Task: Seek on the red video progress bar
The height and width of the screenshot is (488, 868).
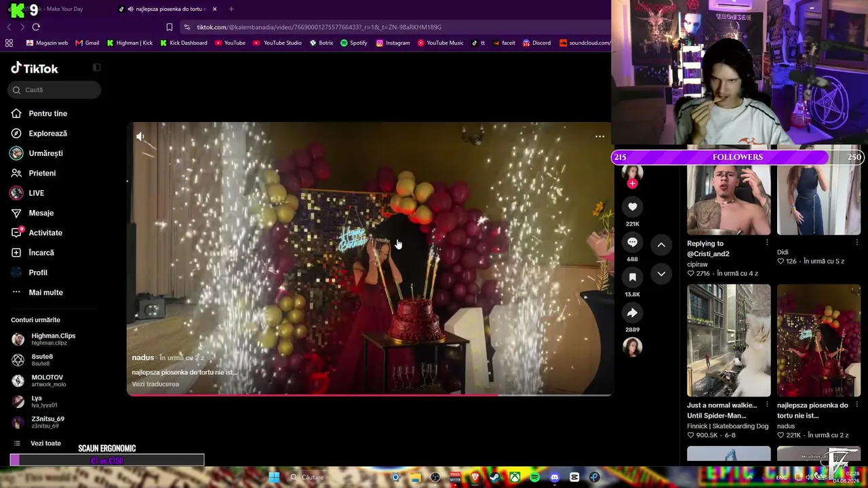Action: pos(369,394)
